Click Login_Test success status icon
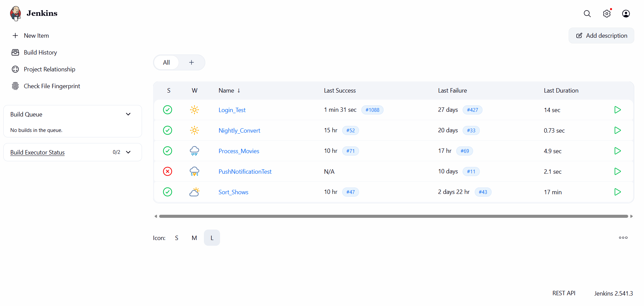This screenshot has width=644, height=306. click(168, 110)
